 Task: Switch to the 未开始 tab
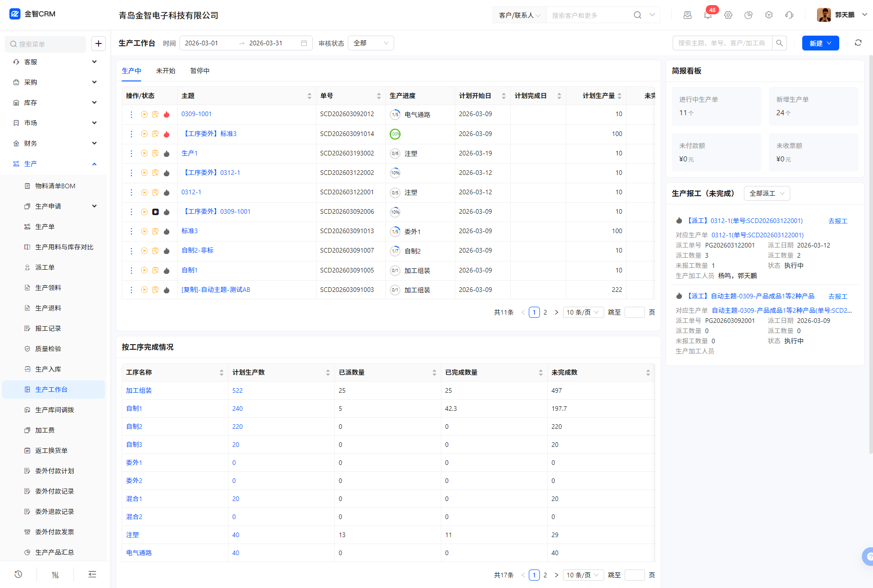pos(166,71)
